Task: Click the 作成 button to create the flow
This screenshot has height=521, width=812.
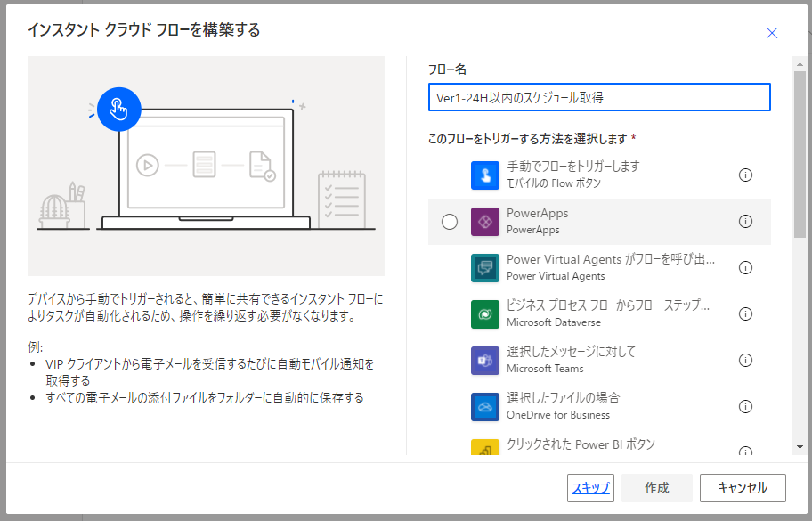Action: pyautogui.click(x=656, y=487)
